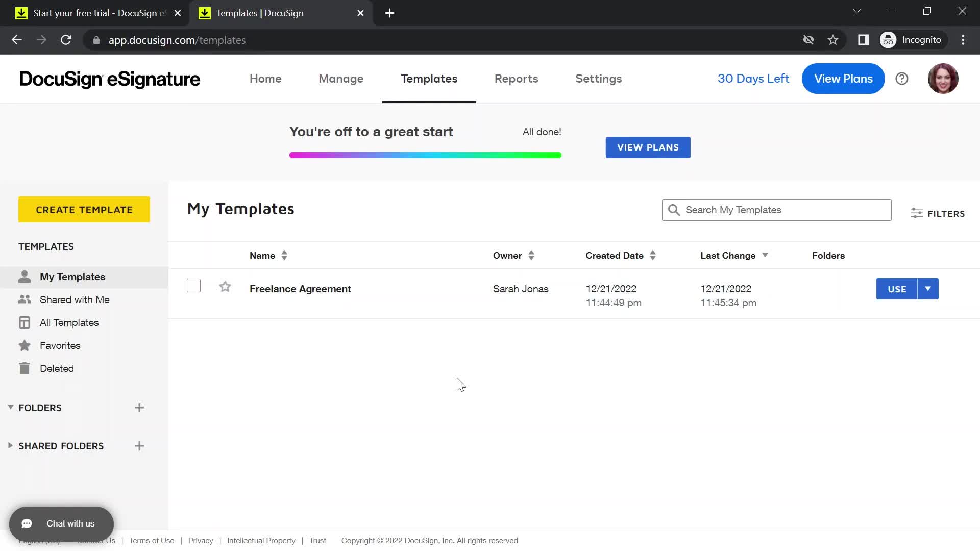Click the All Templates sidebar icon

click(24, 322)
